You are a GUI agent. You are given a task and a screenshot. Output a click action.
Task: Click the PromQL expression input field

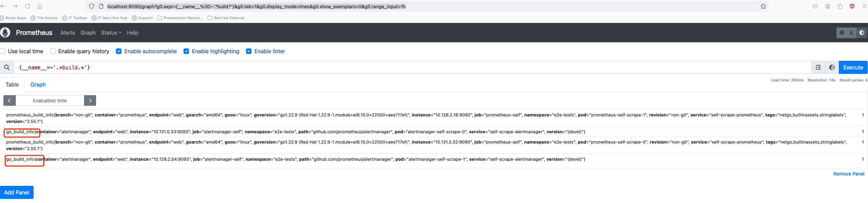click(x=412, y=67)
